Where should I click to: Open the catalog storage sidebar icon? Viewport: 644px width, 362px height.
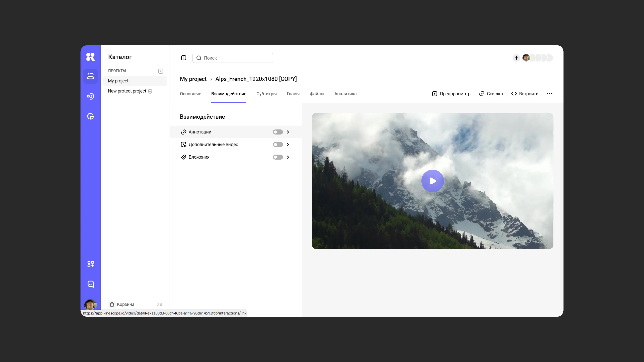(90, 76)
